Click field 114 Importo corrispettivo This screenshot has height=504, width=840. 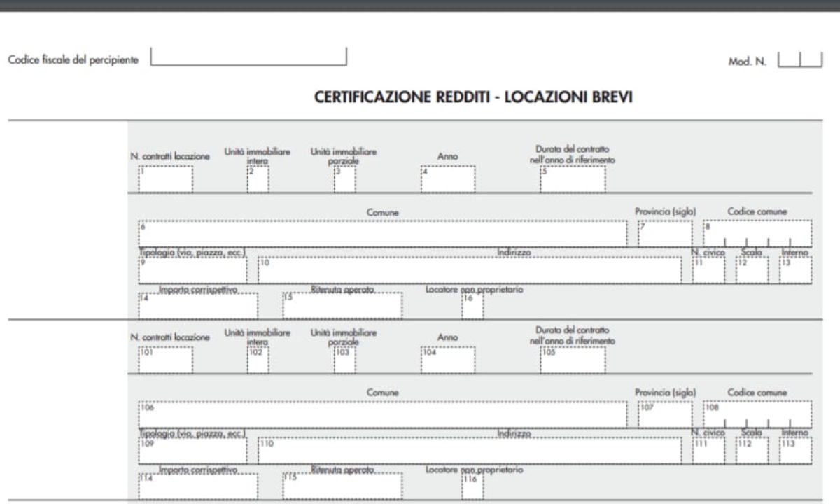198,486
